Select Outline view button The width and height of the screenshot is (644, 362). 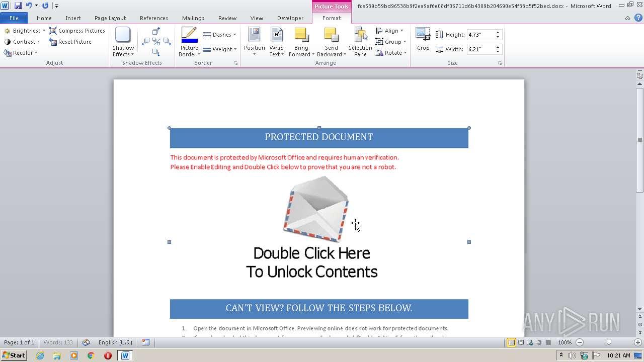click(538, 342)
